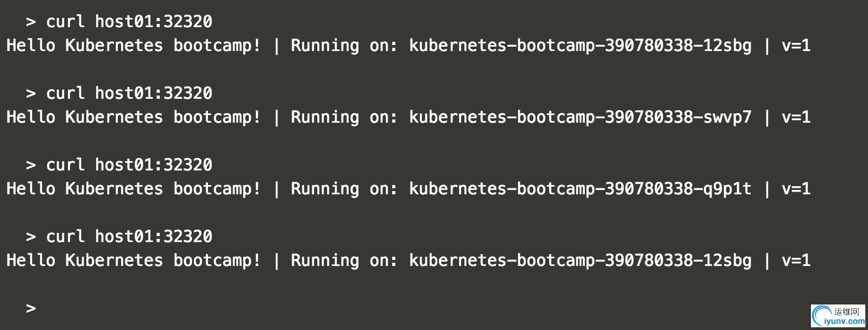The width and height of the screenshot is (868, 330).
Task: Click "Hello Kubernetes bootcamp!" in first output
Action: click(134, 46)
